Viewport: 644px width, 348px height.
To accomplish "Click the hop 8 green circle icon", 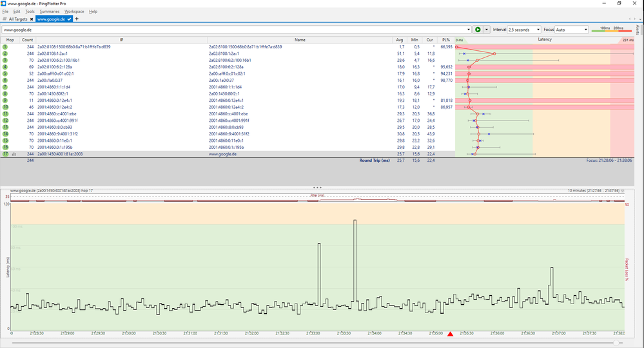I will 5,93.
